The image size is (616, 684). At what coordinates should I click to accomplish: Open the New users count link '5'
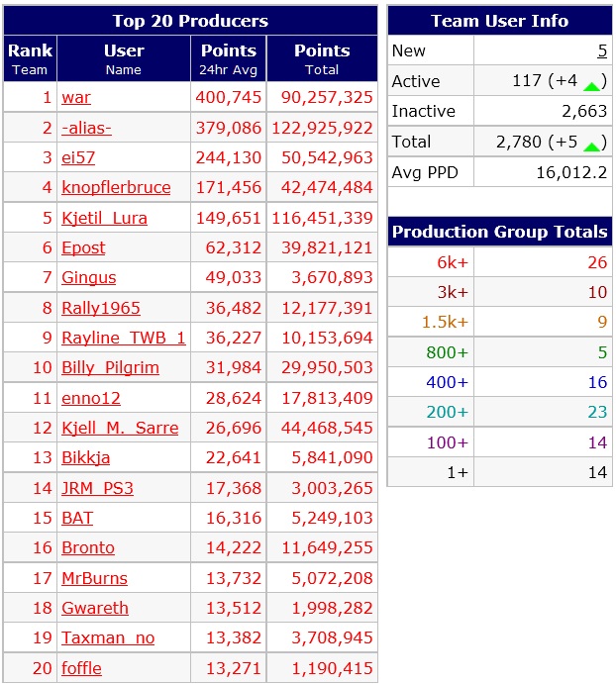tap(602, 50)
